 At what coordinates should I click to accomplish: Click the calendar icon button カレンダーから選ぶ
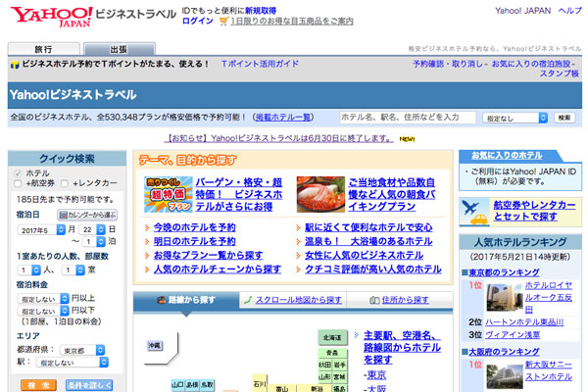pos(87,215)
